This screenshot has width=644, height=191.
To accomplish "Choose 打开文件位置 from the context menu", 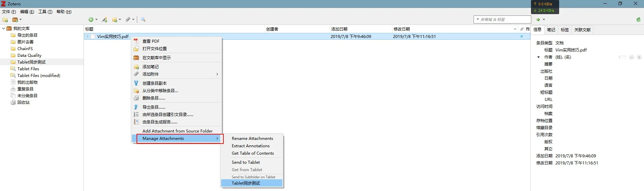I will (177, 49).
